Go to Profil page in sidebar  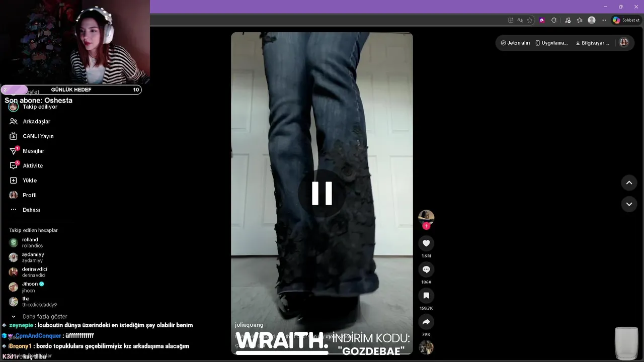pyautogui.click(x=30, y=195)
